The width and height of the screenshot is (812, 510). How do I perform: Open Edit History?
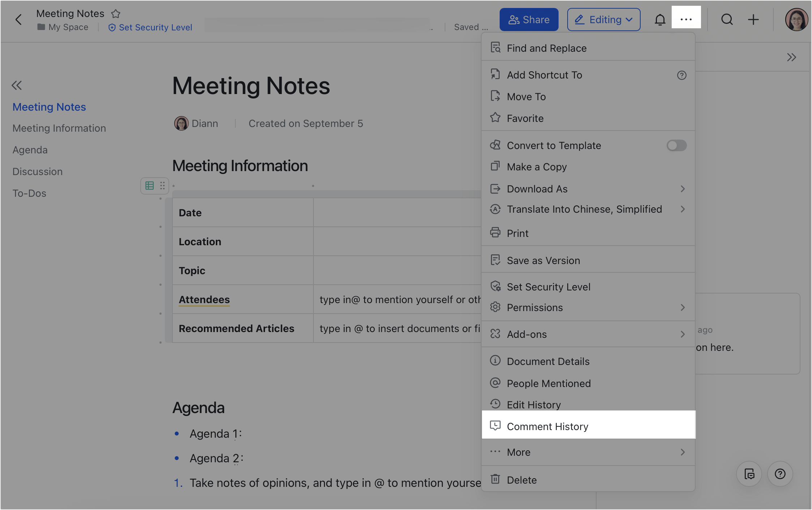588,404
